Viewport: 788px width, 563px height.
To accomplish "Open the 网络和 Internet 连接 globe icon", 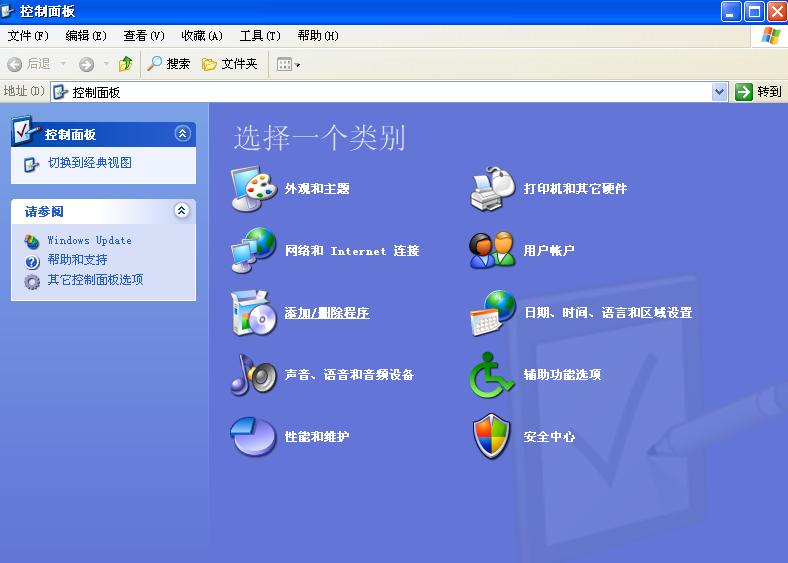I will click(254, 250).
